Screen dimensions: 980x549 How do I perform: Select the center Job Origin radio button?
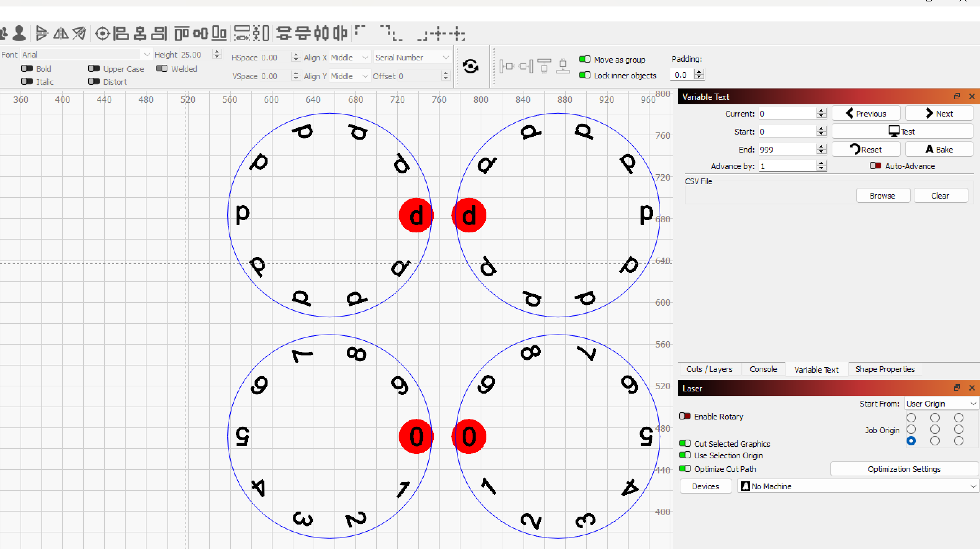tap(935, 429)
